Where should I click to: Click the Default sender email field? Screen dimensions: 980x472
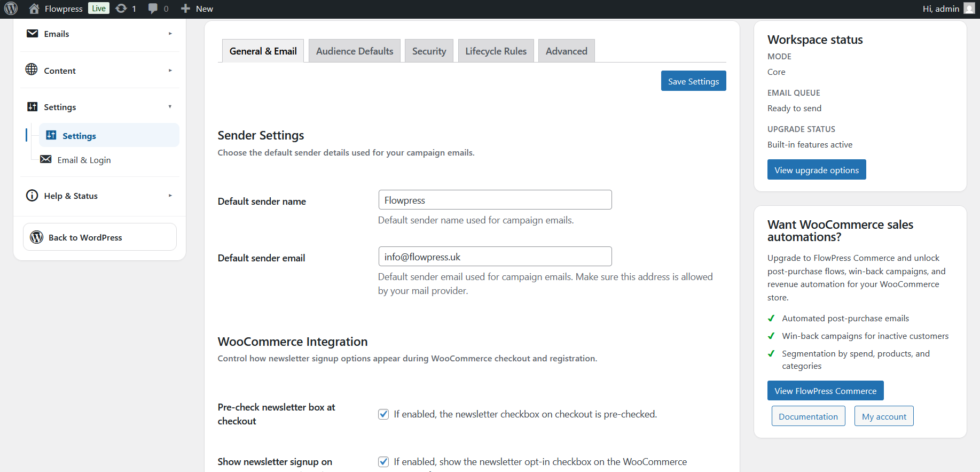tap(495, 257)
